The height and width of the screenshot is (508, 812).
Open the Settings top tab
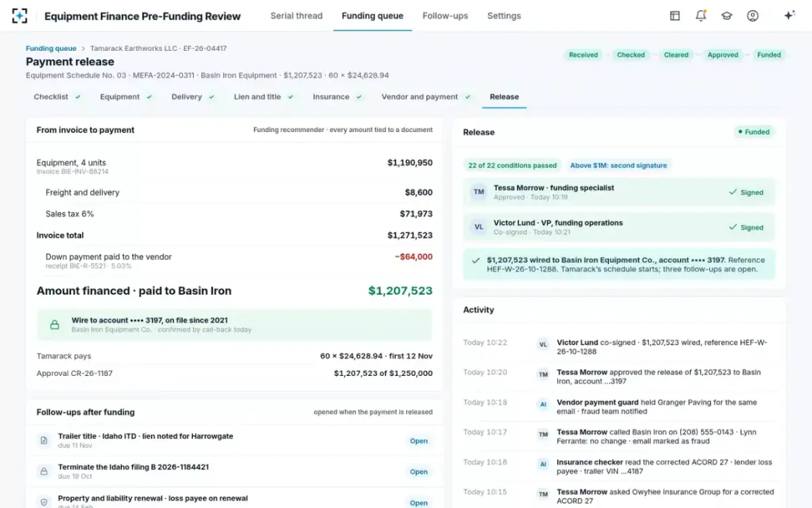tap(504, 16)
